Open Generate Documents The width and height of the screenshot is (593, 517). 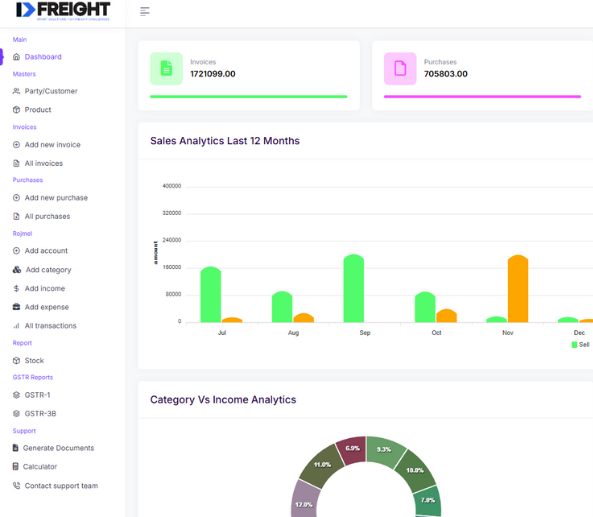[59, 448]
